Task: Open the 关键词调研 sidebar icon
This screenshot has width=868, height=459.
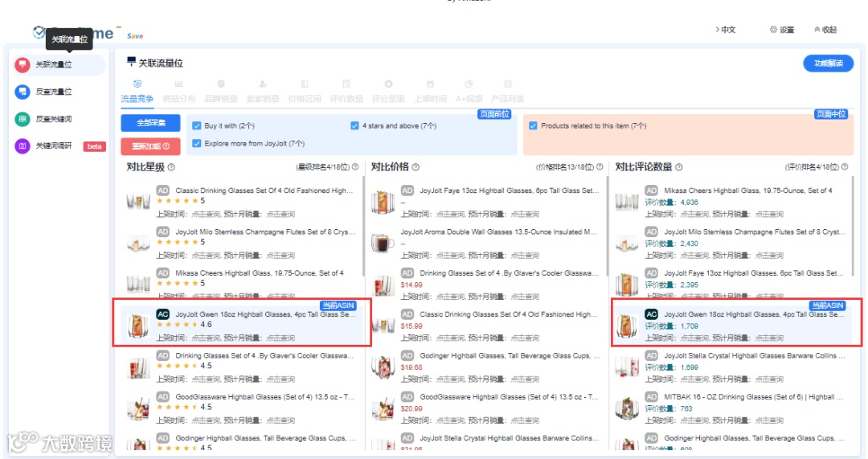Action: coord(23,146)
